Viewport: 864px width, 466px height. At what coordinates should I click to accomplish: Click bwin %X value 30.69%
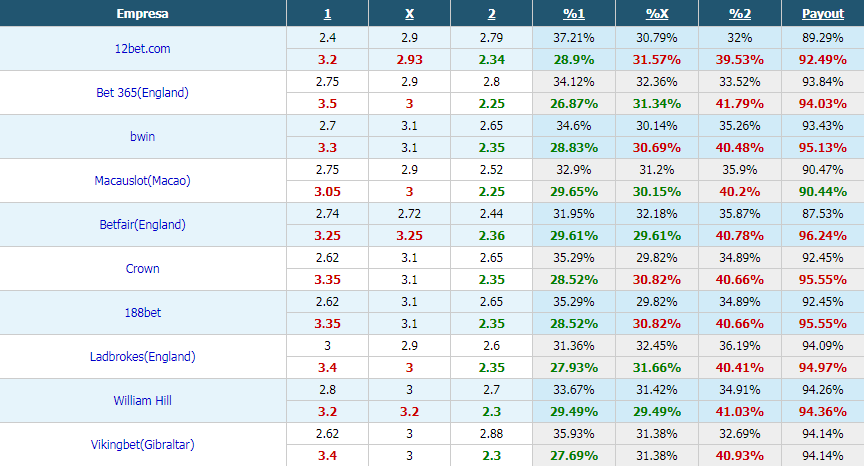pos(657,148)
